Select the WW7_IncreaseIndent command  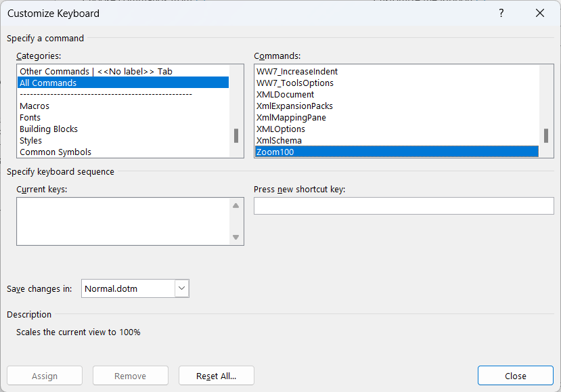(298, 71)
